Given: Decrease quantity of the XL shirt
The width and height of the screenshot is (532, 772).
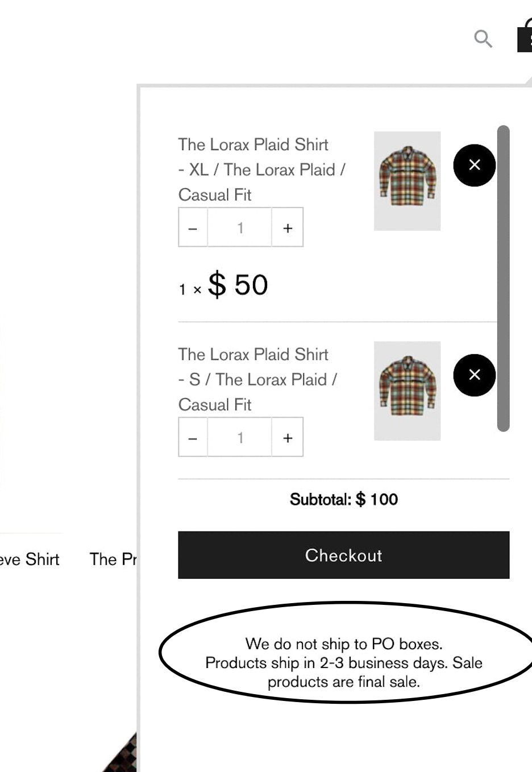Looking at the screenshot, I should (193, 228).
